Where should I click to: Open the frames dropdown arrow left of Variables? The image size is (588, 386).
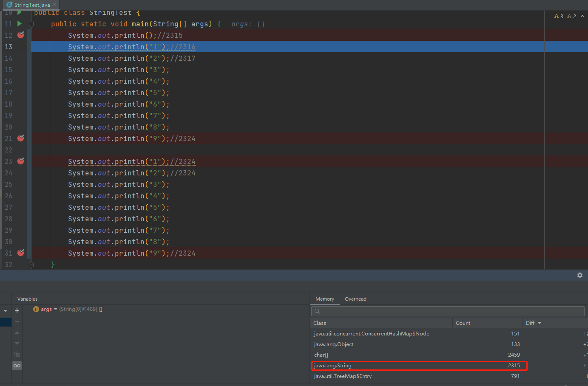(5, 311)
